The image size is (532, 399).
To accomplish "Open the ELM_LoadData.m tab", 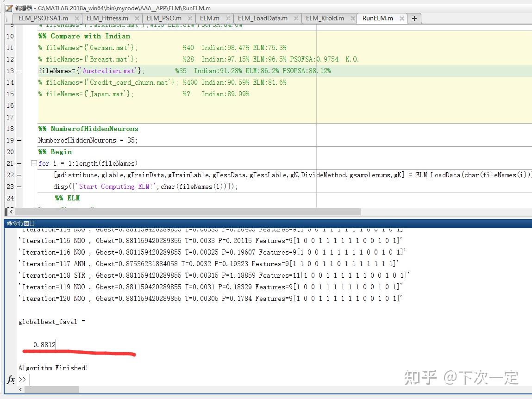I will pyautogui.click(x=263, y=19).
